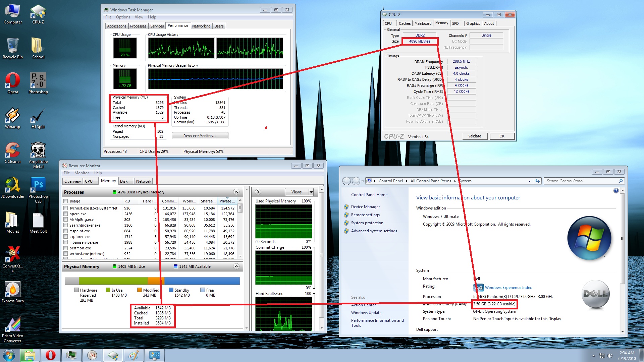Collapse the Processes section in Resource Monitor
The image size is (644, 362).
pos(236,192)
